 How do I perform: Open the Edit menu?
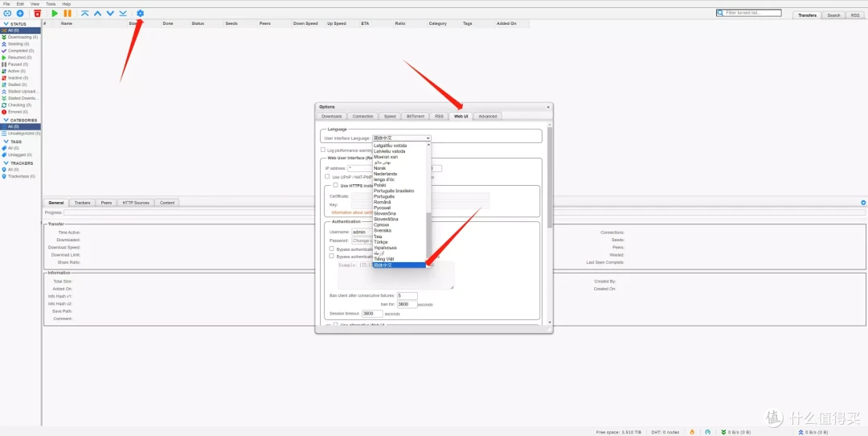point(20,4)
